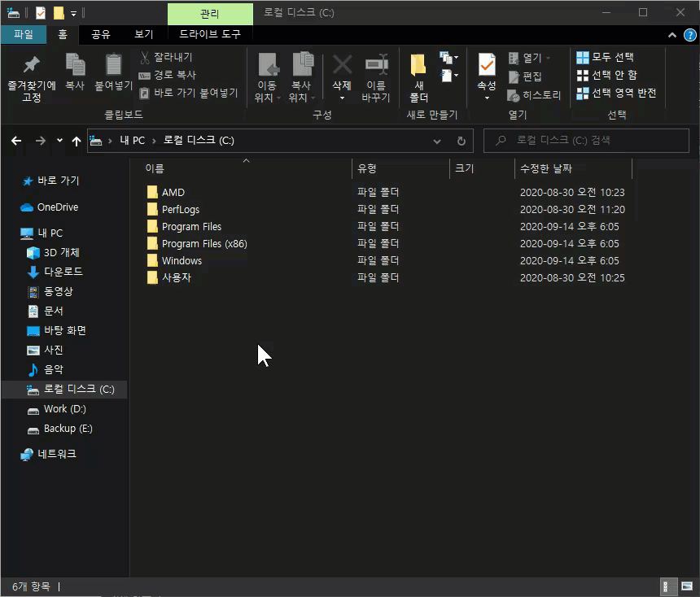The image size is (700, 597).
Task: Click 경로 복사 (Copy path)
Action: [168, 75]
